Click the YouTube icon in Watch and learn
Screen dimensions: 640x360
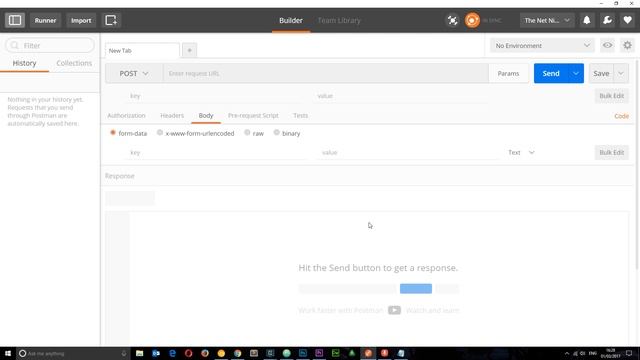tap(394, 310)
